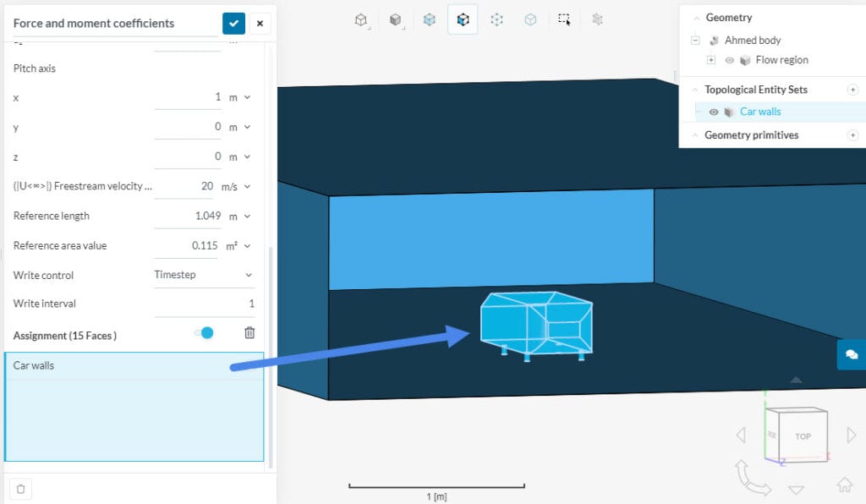This screenshot has width=866, height=504.
Task: Disable the Assignment toggle switch
Action: 203,333
